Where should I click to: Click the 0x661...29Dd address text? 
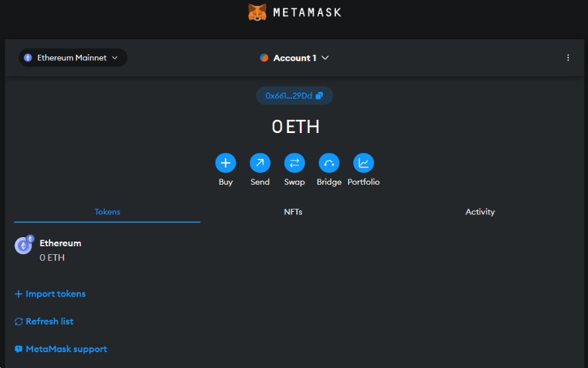click(288, 96)
